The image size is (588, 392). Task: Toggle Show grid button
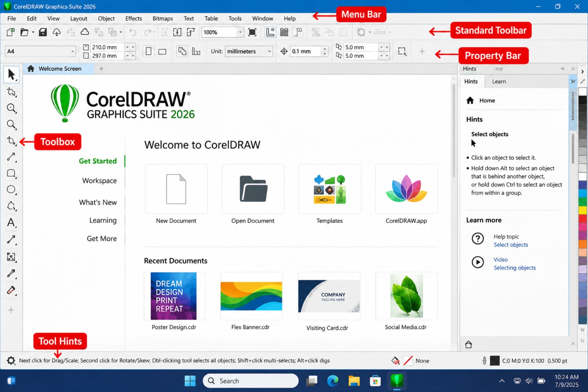pyautogui.click(x=284, y=32)
